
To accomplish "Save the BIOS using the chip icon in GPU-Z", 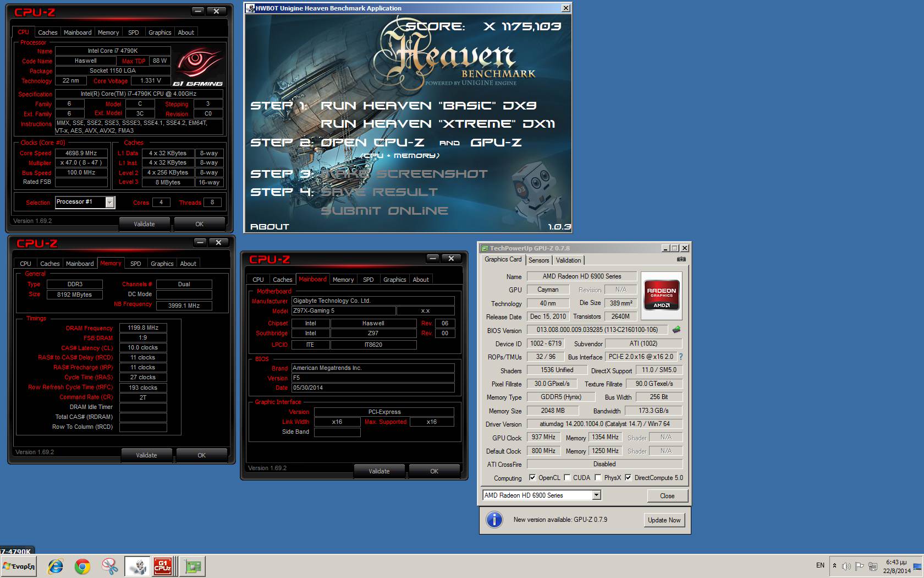I will pos(676,330).
